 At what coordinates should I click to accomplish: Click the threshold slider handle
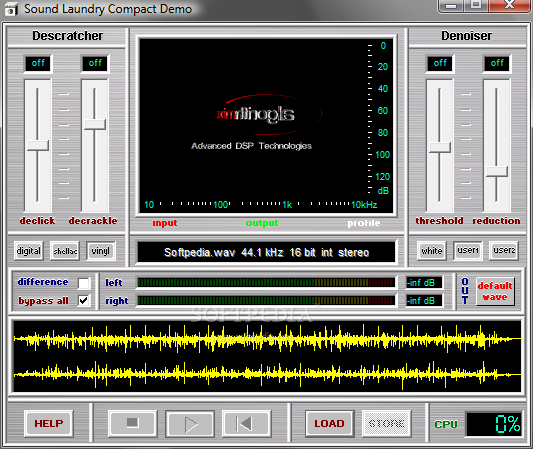pyautogui.click(x=440, y=147)
